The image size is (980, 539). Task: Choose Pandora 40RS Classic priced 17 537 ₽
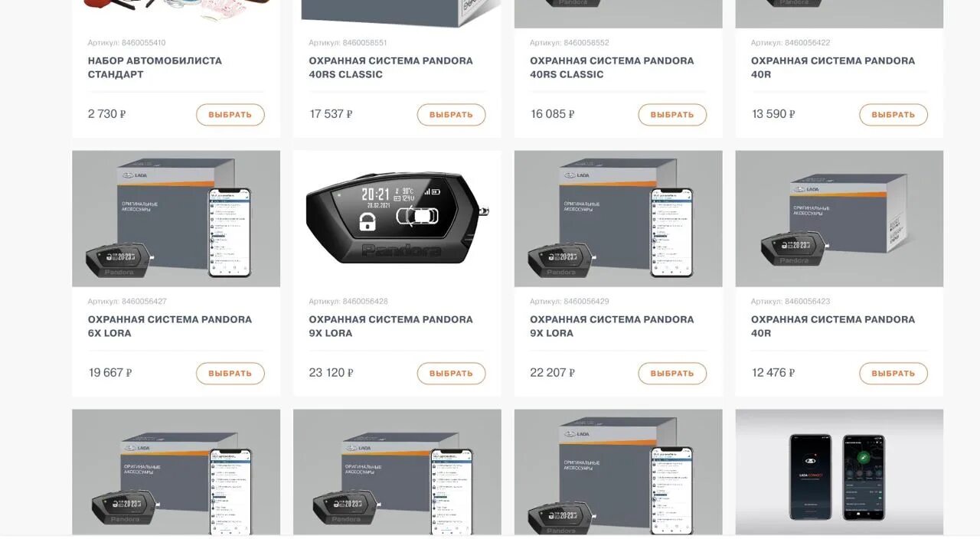point(451,115)
